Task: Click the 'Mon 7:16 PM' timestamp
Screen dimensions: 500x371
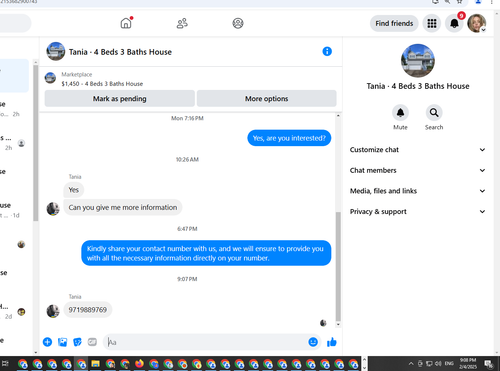Action: [x=187, y=118]
